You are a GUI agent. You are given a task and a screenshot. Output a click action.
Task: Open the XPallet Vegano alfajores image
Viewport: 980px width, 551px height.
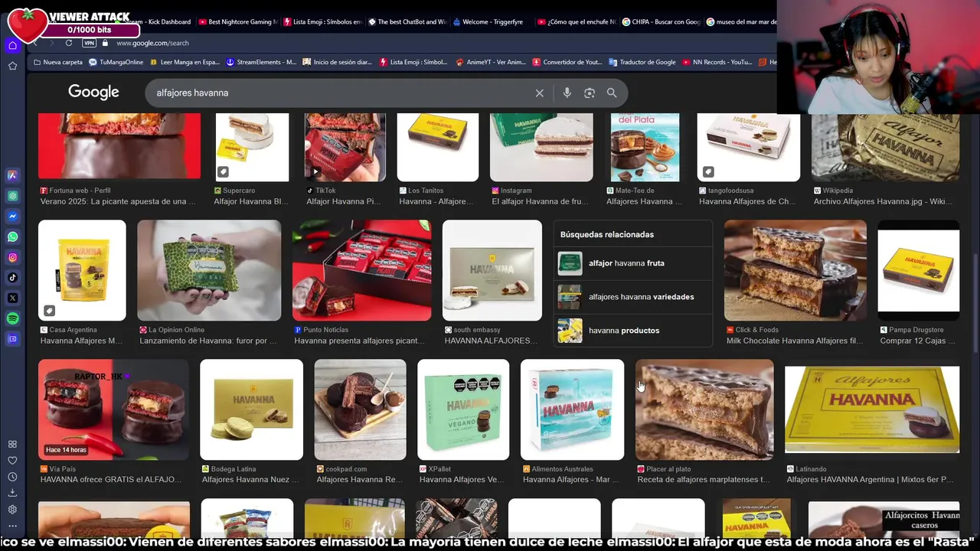pos(463,409)
